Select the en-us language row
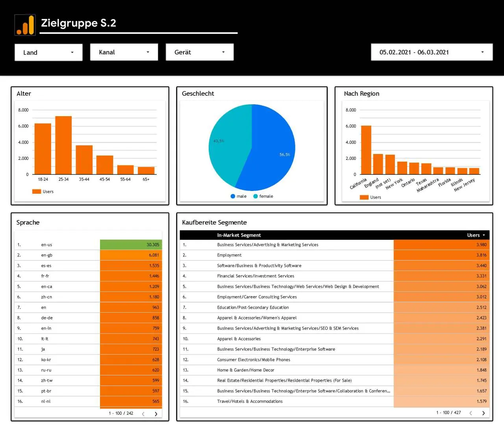The width and height of the screenshot is (504, 432). pos(88,245)
